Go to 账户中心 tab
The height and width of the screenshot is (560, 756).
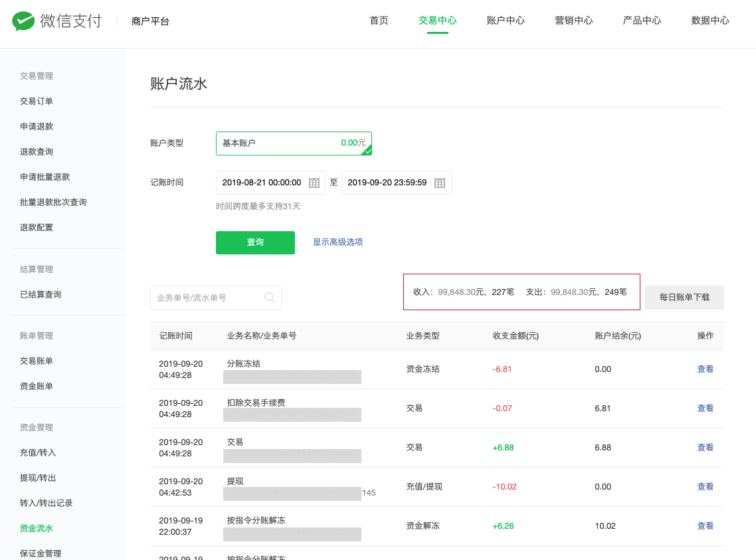506,20
